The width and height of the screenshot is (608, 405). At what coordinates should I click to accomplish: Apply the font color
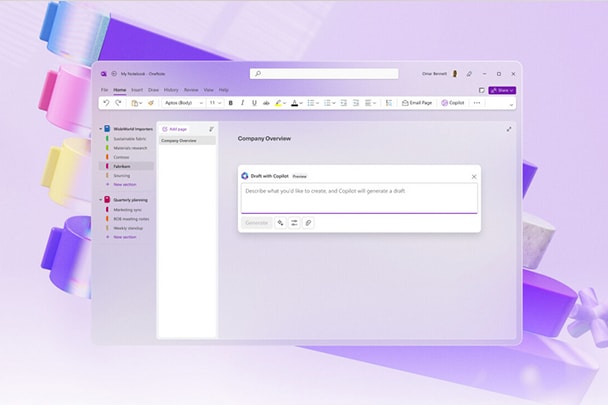295,103
